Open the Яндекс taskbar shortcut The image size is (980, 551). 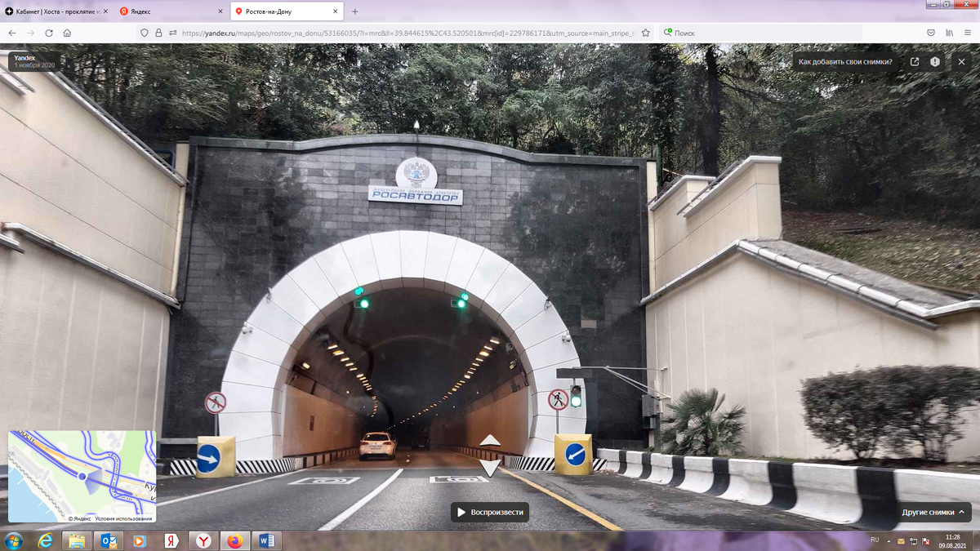(171, 541)
